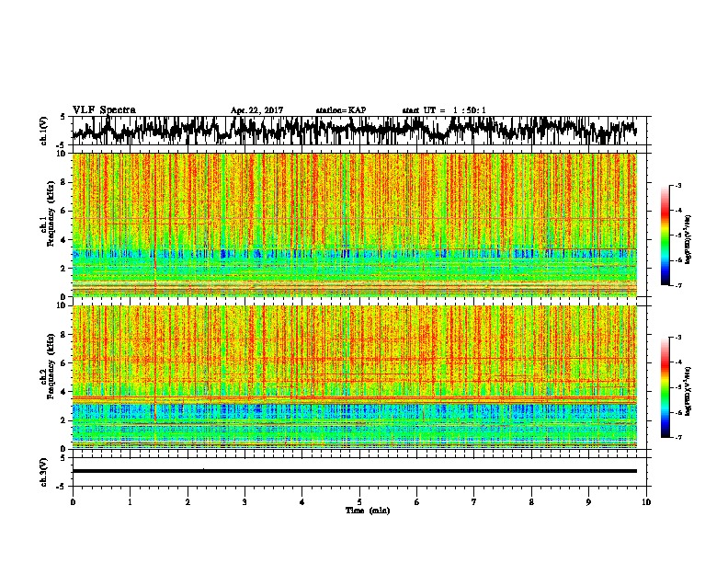Click the flat ch.3 voltage trace

[354, 471]
